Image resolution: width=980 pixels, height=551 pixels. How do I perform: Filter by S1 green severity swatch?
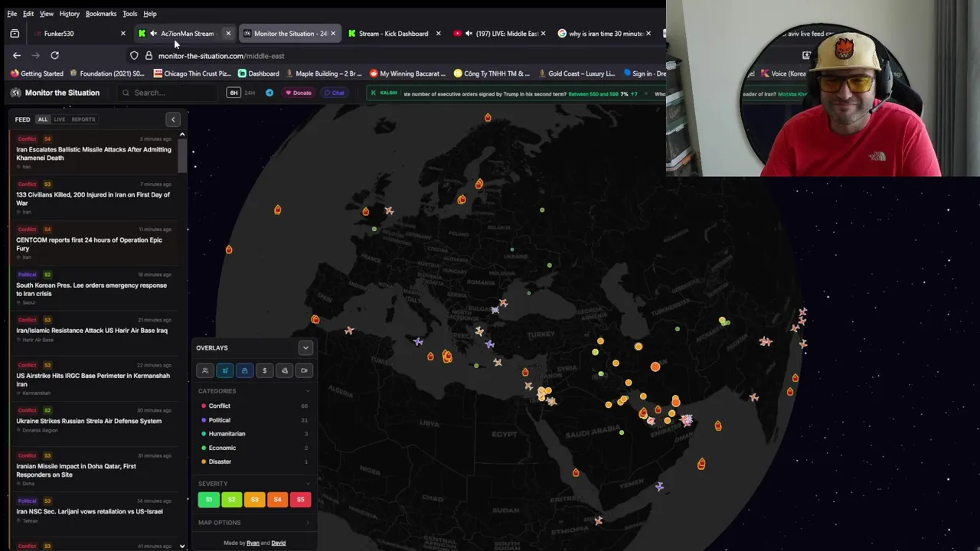coord(208,500)
